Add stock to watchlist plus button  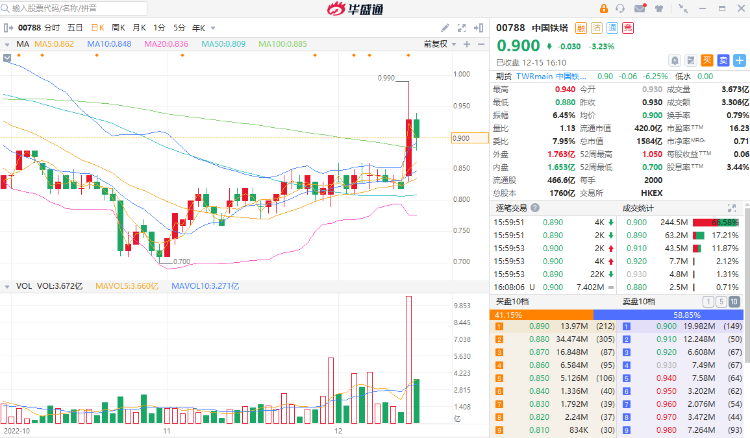pos(739,61)
